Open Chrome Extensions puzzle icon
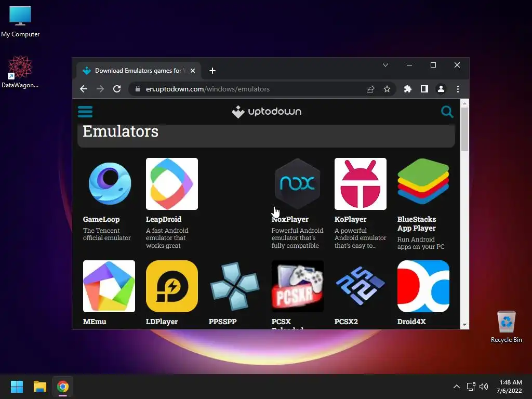532x399 pixels. coord(407,89)
